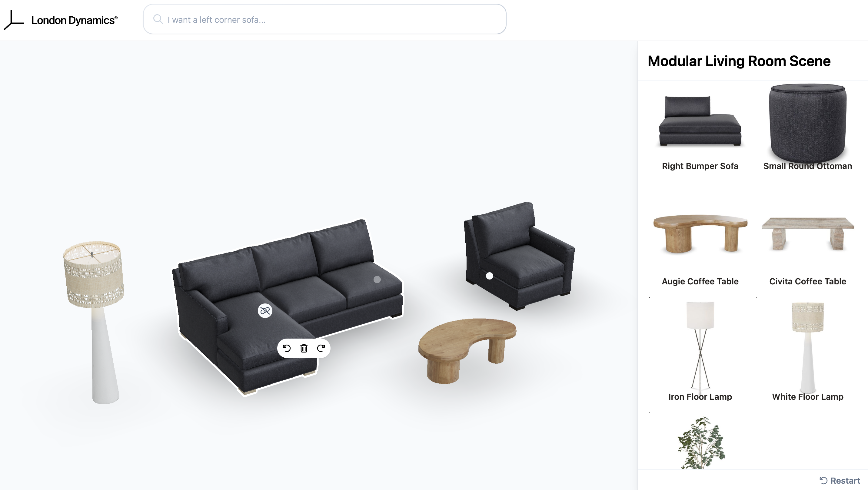Focus the 'I want a left corner sofa' search field
Image resolution: width=868 pixels, height=490 pixels.
(x=324, y=19)
